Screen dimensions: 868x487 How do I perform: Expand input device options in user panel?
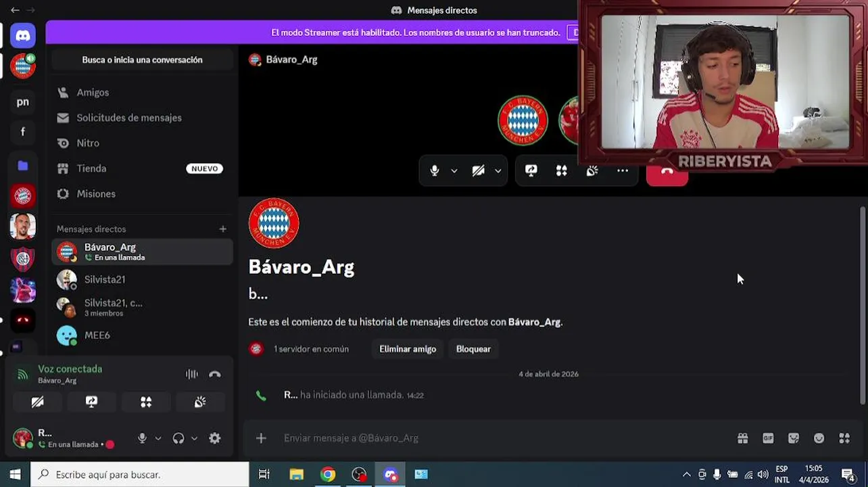pyautogui.click(x=158, y=438)
